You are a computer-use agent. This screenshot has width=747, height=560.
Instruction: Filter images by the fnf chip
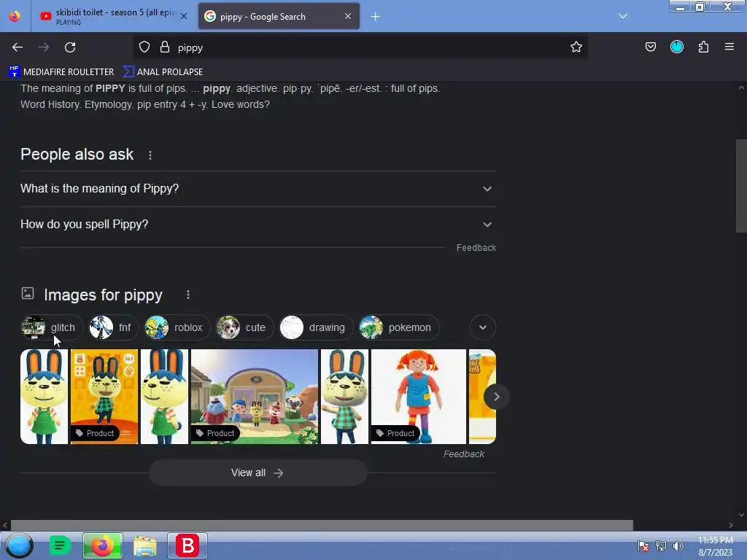(x=113, y=327)
